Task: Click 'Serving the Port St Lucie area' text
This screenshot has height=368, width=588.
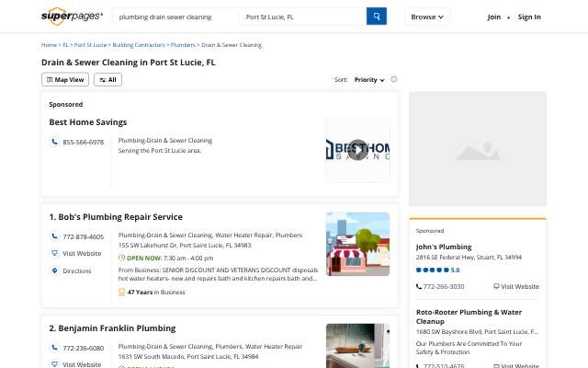Action: (x=160, y=151)
